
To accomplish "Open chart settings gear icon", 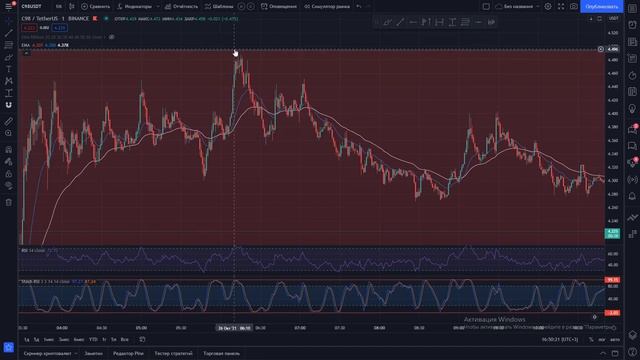I will click(548, 7).
